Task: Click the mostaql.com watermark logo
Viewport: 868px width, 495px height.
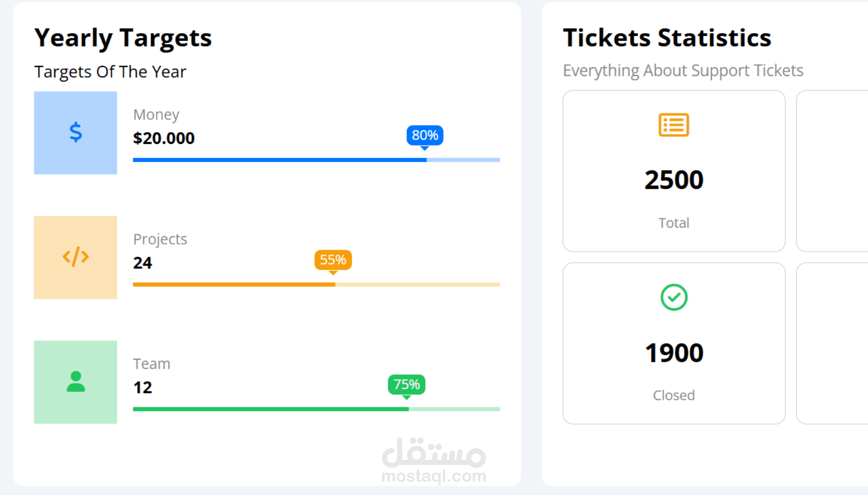Action: click(433, 460)
